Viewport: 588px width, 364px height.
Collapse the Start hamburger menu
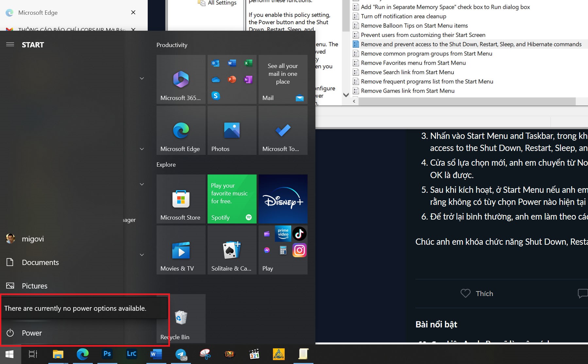10,44
